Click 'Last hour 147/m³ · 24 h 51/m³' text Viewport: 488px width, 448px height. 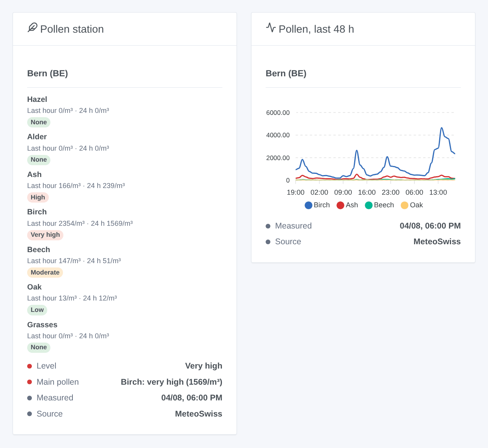click(x=74, y=261)
